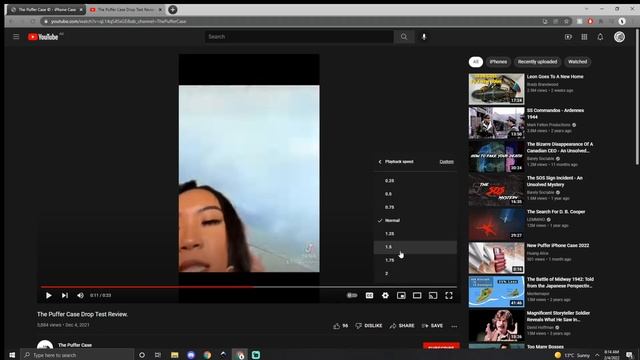640x360 pixels.
Task: Enable miniplayer mode
Action: 401,295
